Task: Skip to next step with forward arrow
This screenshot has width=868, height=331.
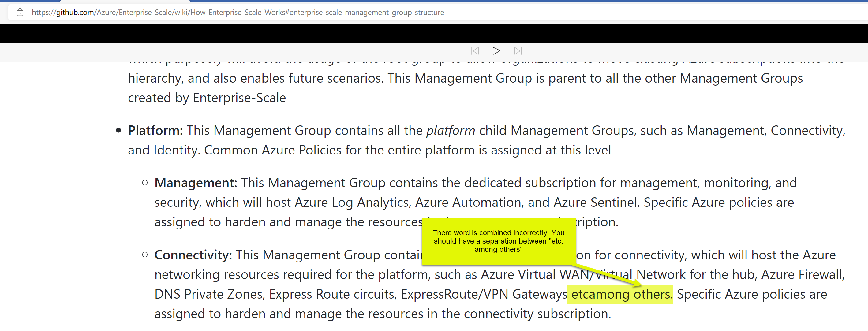Action: (518, 51)
